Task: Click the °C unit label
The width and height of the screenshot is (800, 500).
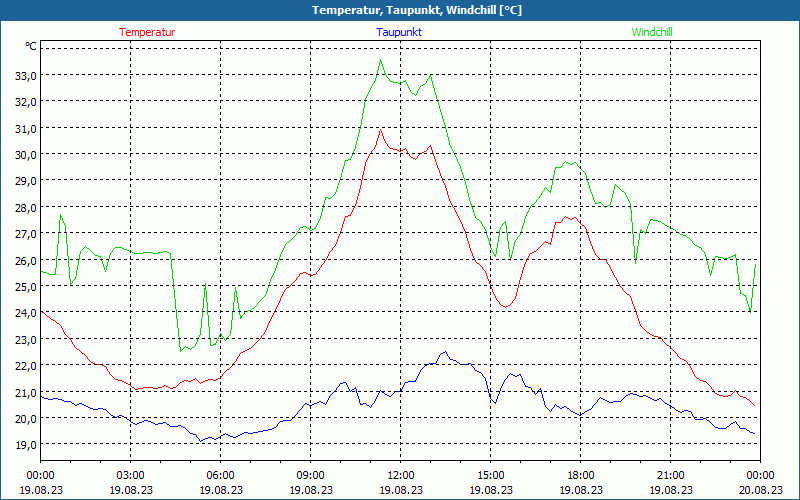Action: point(31,46)
